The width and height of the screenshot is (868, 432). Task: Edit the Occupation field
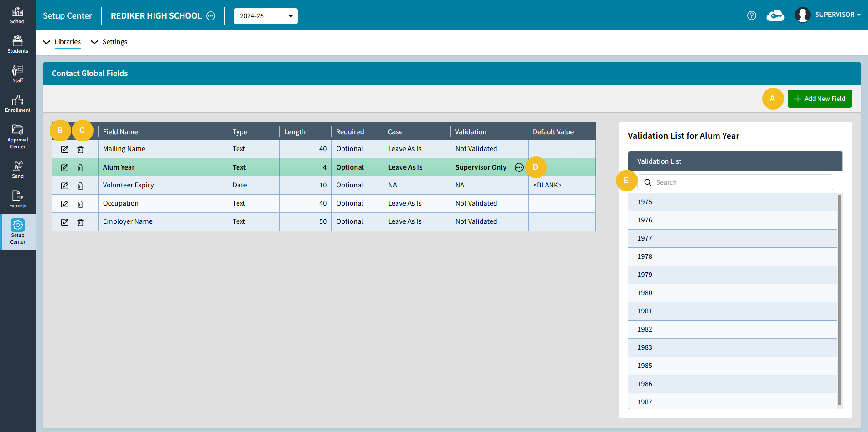(x=65, y=204)
